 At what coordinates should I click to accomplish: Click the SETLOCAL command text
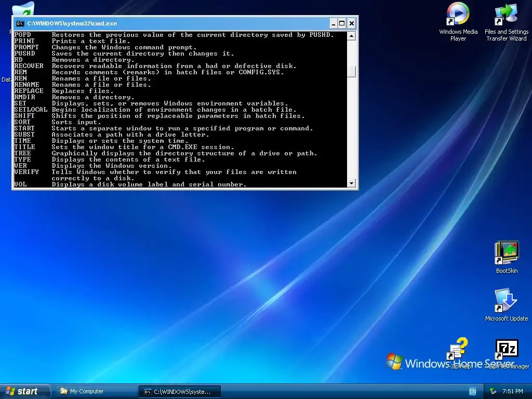coord(31,109)
